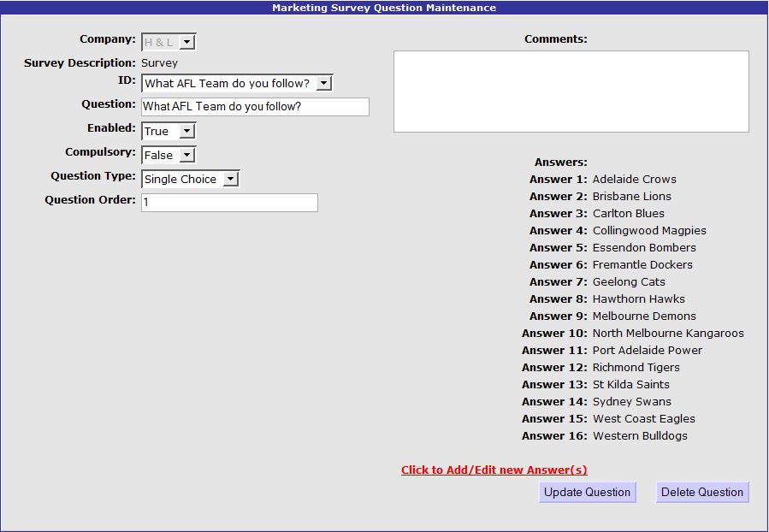Image resolution: width=769 pixels, height=532 pixels.
Task: Click the Western Bulldogs answer
Action: click(x=640, y=436)
